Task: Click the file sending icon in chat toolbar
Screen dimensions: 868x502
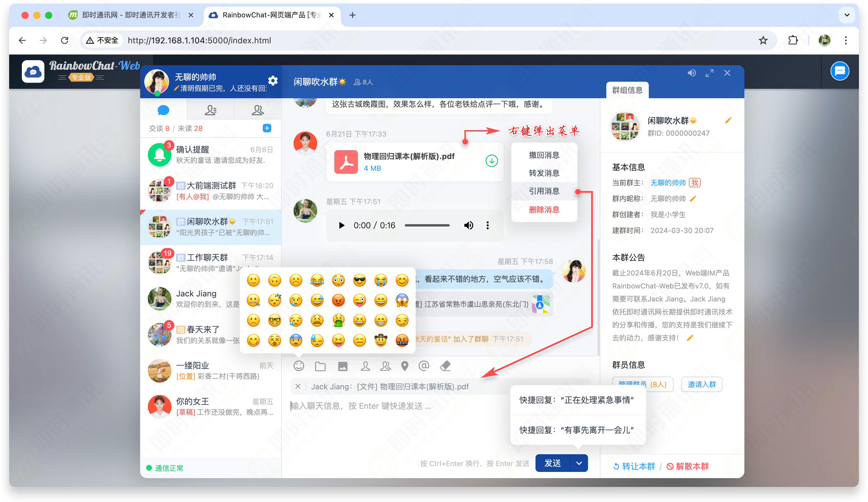Action: (x=320, y=366)
